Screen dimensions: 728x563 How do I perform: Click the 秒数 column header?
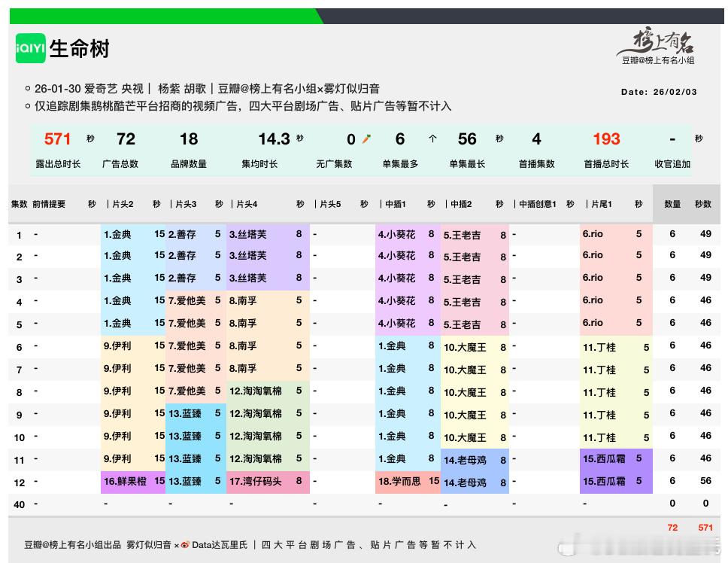(702, 204)
